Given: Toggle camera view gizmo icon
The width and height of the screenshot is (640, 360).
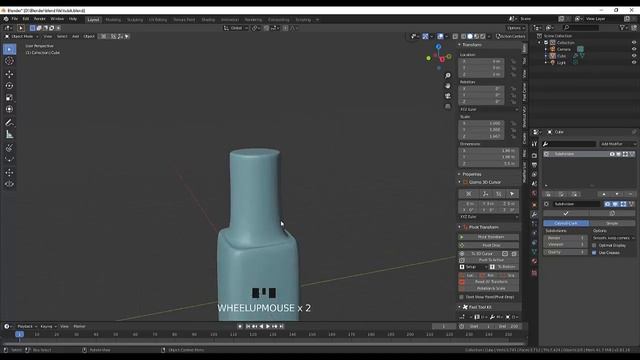Looking at the screenshot, I should (448, 96).
